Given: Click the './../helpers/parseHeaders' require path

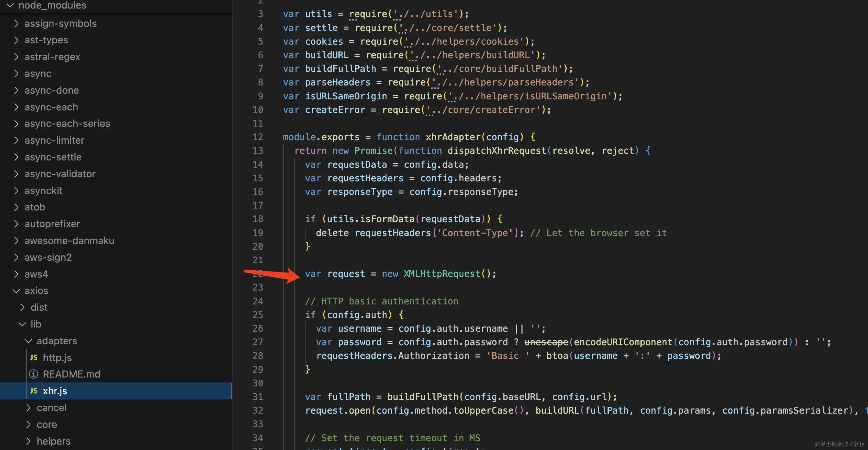Looking at the screenshot, I should coord(506,82).
